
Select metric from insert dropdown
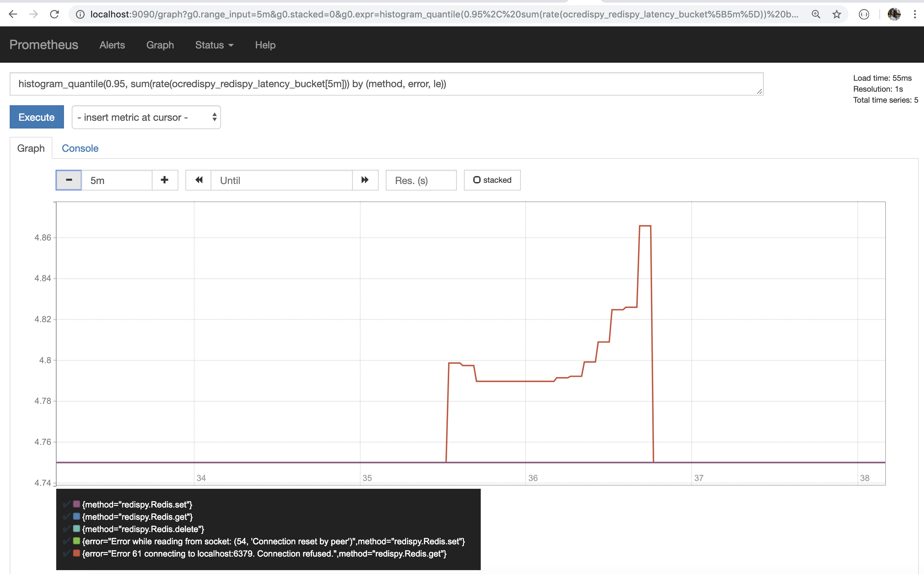pyautogui.click(x=146, y=117)
